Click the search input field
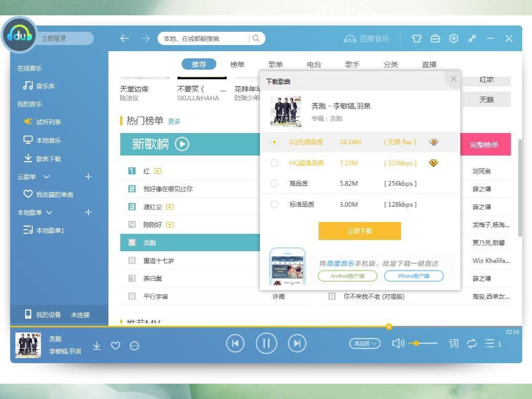Screen dimensions: 532x399 click(203, 38)
